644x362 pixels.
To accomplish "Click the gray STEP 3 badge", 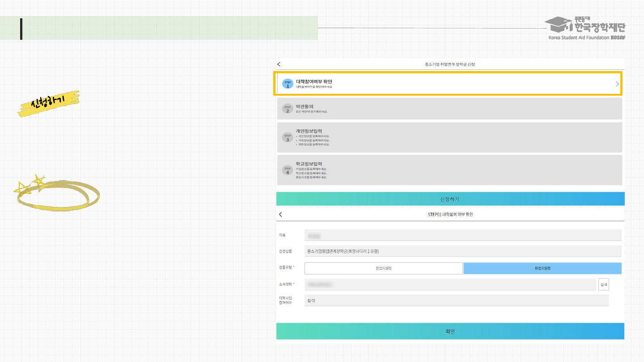I will [x=288, y=138].
